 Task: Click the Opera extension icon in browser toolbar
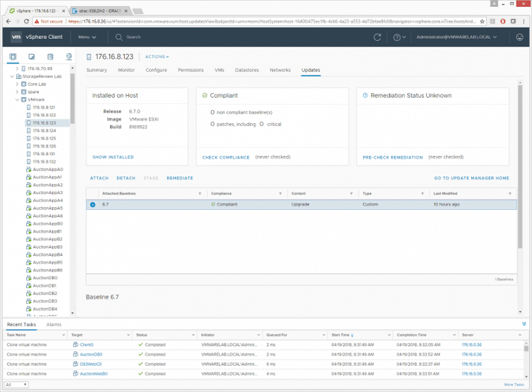pos(503,21)
